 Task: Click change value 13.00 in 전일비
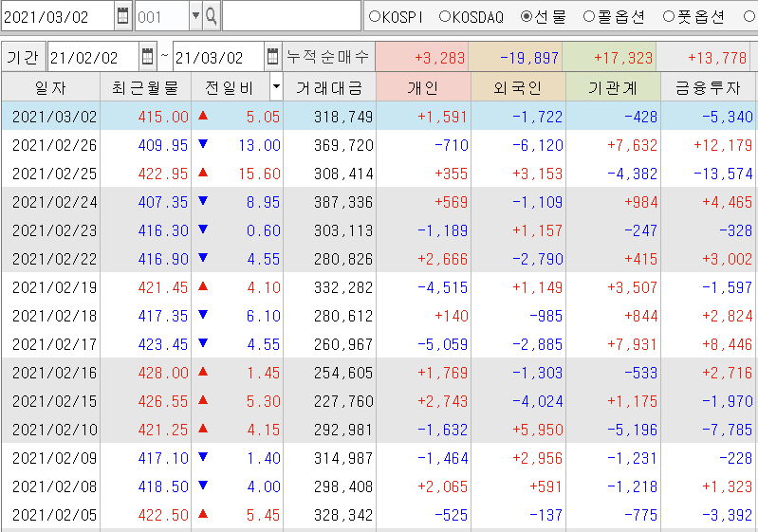coord(260,145)
